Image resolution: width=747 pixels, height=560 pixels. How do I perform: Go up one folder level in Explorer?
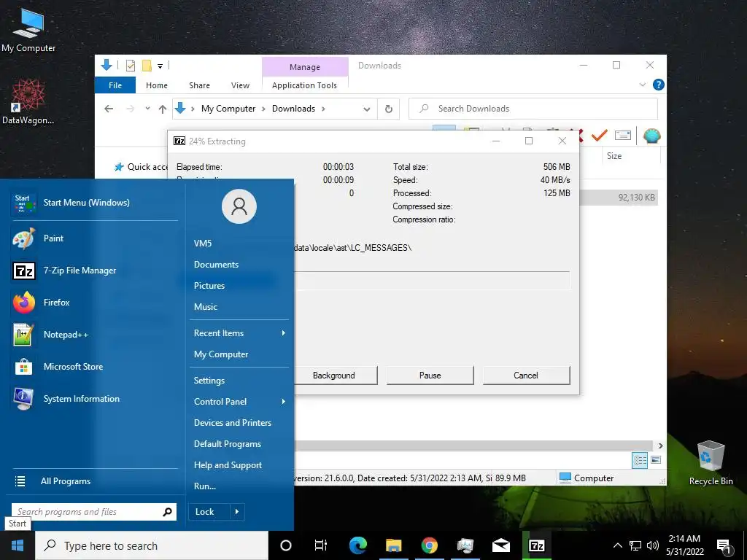[163, 109]
